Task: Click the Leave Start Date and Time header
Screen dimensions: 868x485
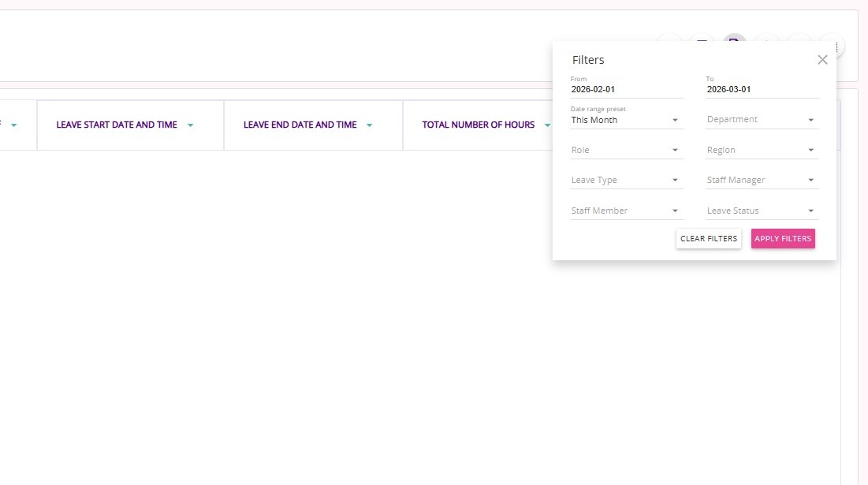Action: pyautogui.click(x=117, y=125)
